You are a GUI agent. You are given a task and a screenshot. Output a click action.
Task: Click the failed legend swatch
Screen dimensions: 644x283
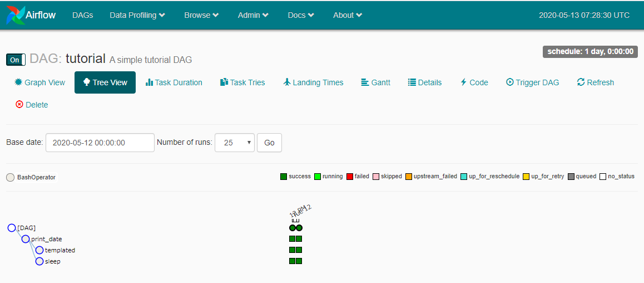[350, 177]
